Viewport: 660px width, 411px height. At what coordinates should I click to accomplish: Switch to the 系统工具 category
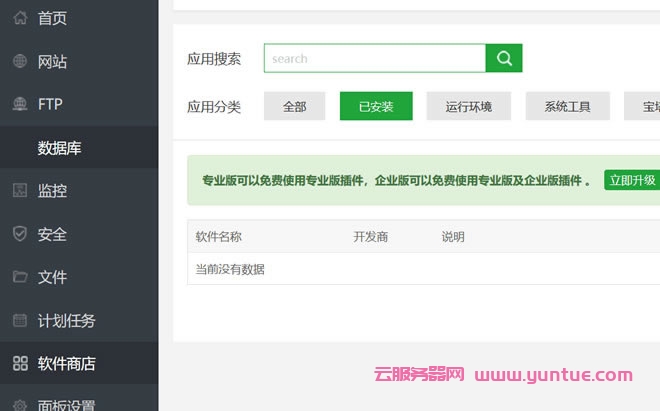567,106
